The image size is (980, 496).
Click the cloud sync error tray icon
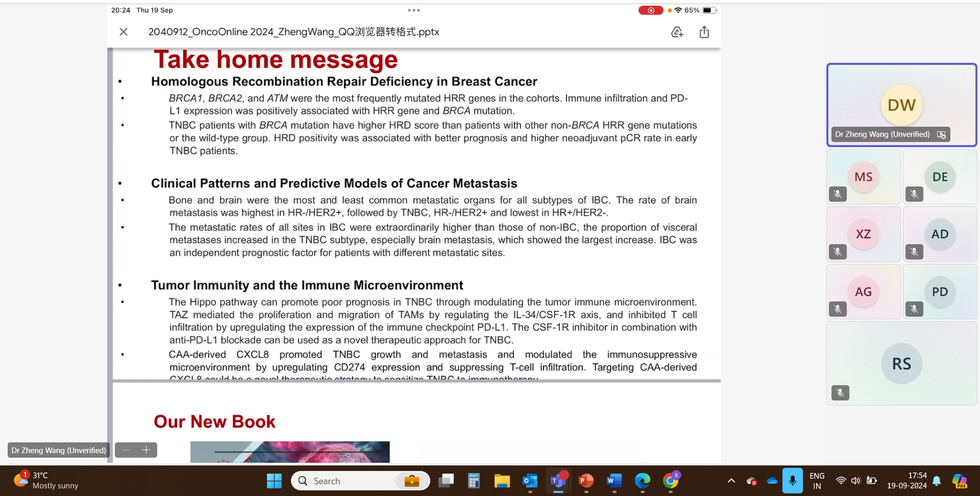[x=751, y=481]
